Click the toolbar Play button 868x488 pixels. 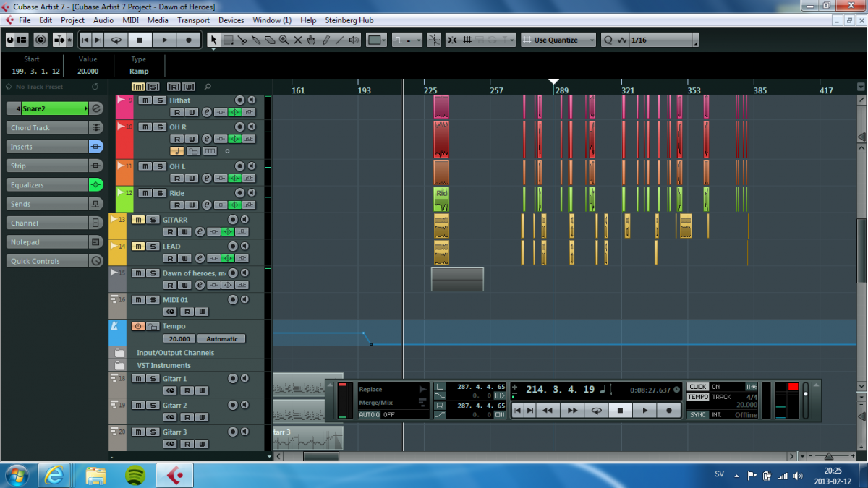coord(164,40)
